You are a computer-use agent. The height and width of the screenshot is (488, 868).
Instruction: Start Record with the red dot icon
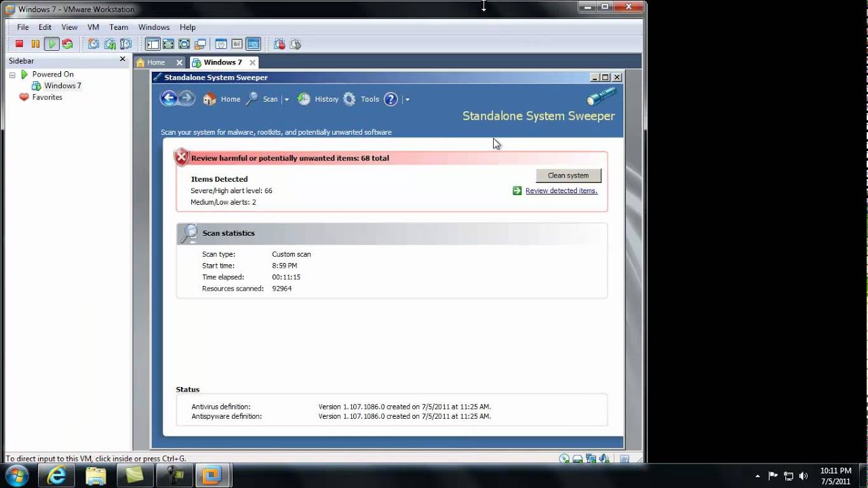click(279, 44)
